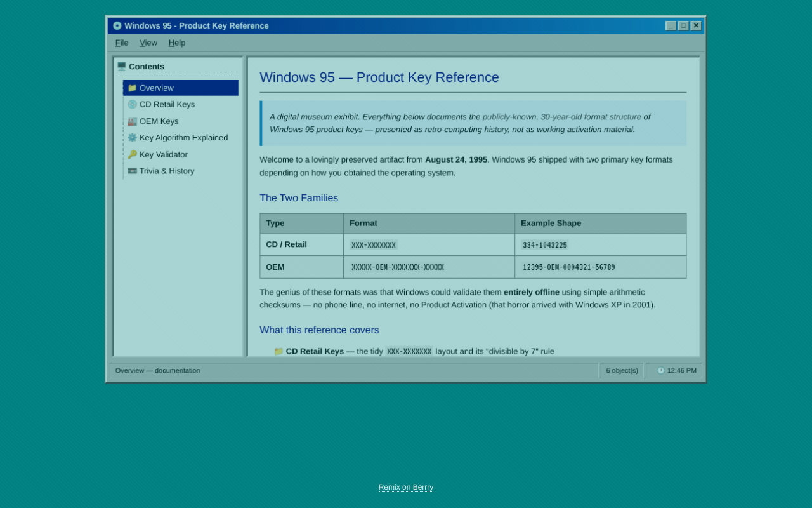Open the CD Retail Keys page
This screenshot has width=812, height=508.
(x=181, y=104)
